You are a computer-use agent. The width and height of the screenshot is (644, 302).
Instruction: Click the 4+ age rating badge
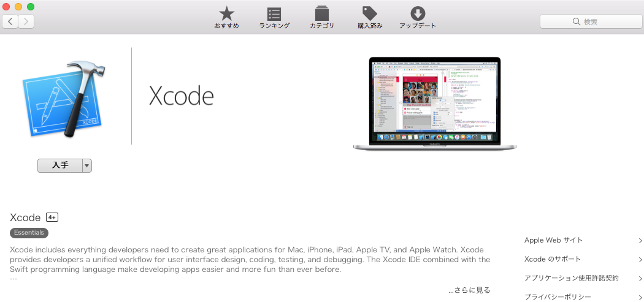[52, 217]
